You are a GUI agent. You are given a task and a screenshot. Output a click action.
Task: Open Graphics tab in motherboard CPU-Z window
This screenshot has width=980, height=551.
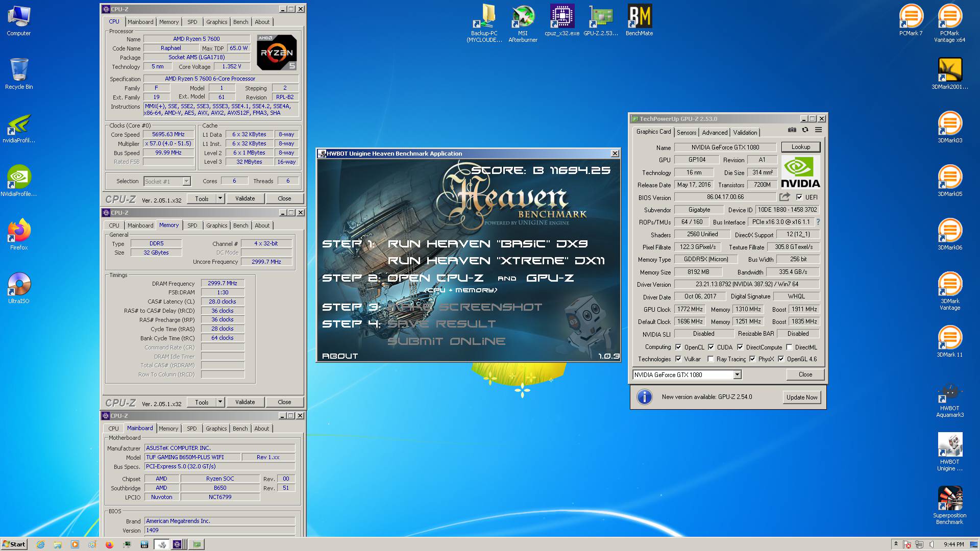pyautogui.click(x=216, y=429)
